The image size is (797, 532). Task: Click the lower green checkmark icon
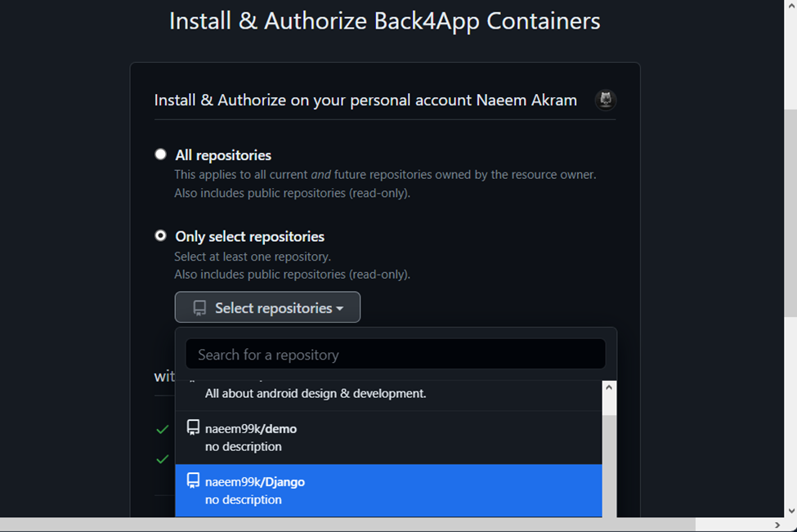(x=162, y=459)
